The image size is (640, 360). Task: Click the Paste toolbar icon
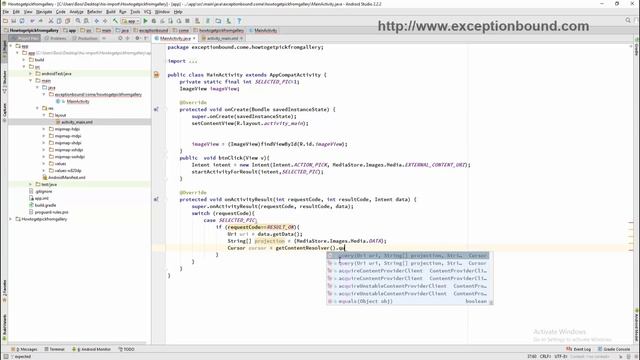click(x=67, y=21)
